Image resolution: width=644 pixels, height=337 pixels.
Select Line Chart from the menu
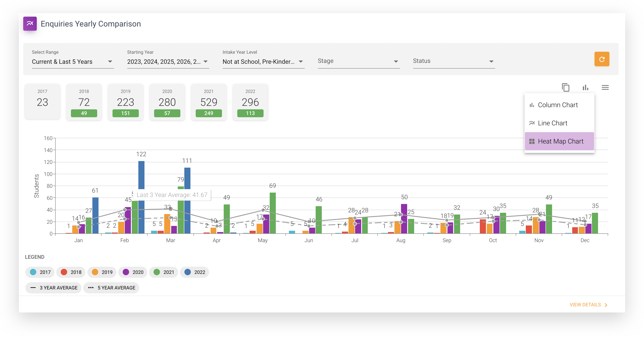coord(553,123)
